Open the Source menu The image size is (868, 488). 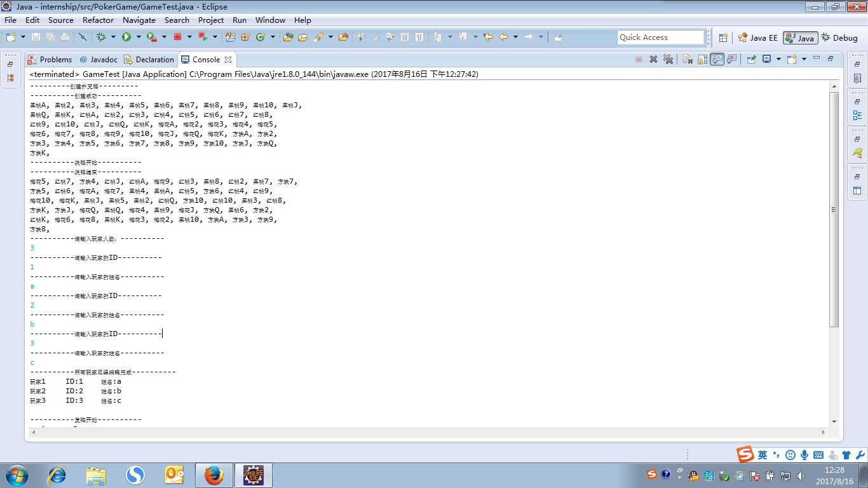pos(61,20)
